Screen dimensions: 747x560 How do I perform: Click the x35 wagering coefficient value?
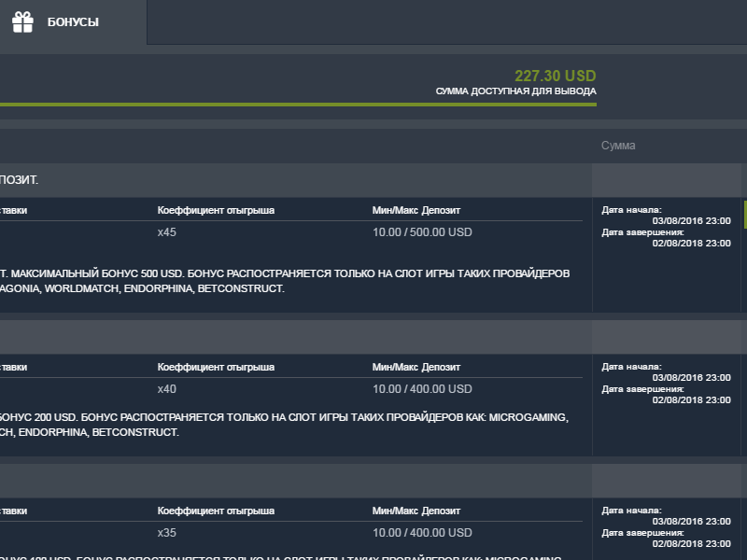click(167, 533)
